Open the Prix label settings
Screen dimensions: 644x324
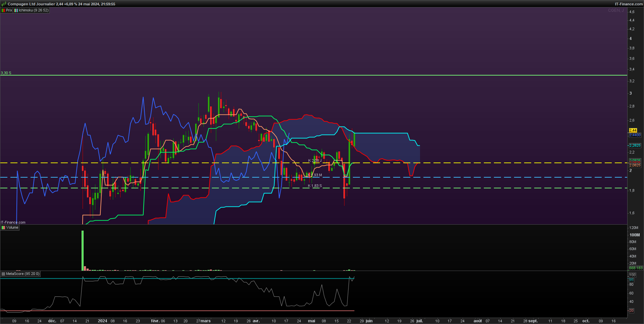[x=9, y=10]
